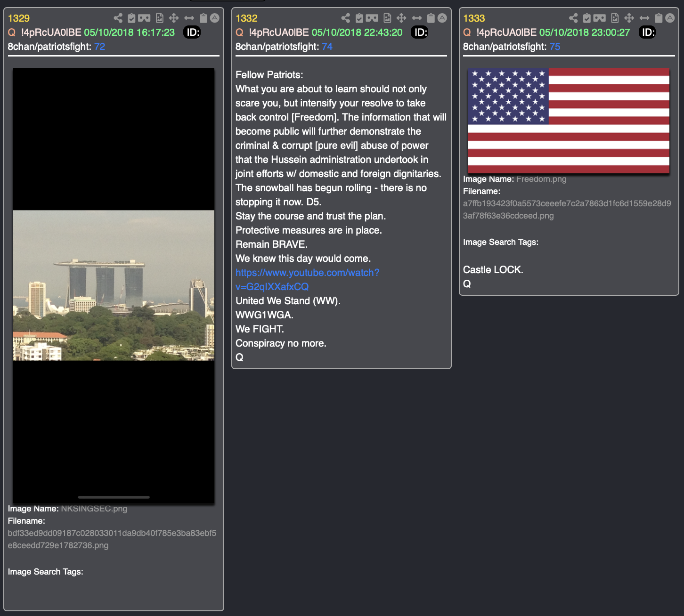Open board link number 75
This screenshot has width=684, height=616.
(554, 47)
